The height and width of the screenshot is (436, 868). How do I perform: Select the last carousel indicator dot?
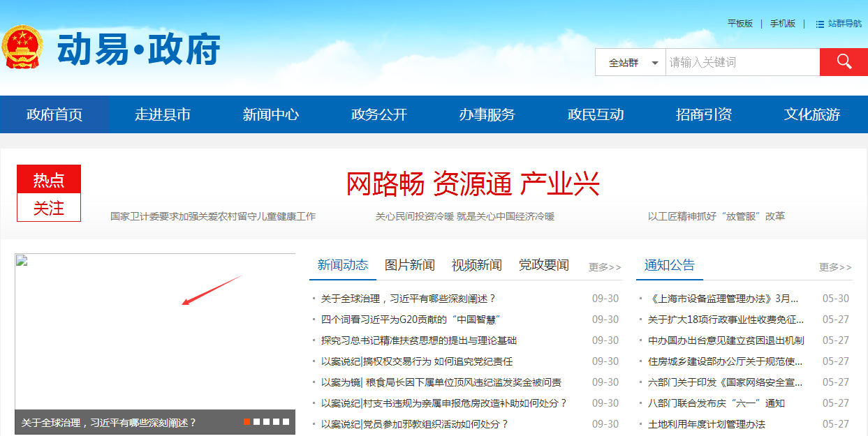[286, 421]
